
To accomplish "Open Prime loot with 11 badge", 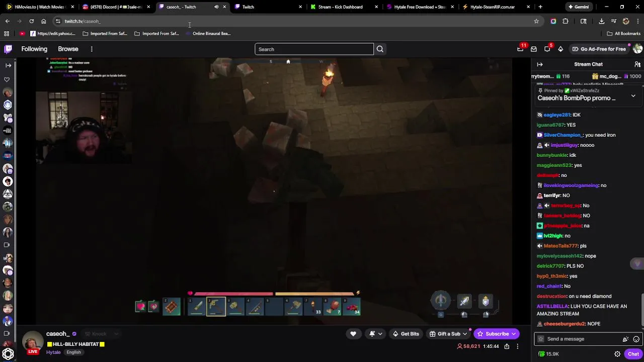I will pyautogui.click(x=520, y=49).
